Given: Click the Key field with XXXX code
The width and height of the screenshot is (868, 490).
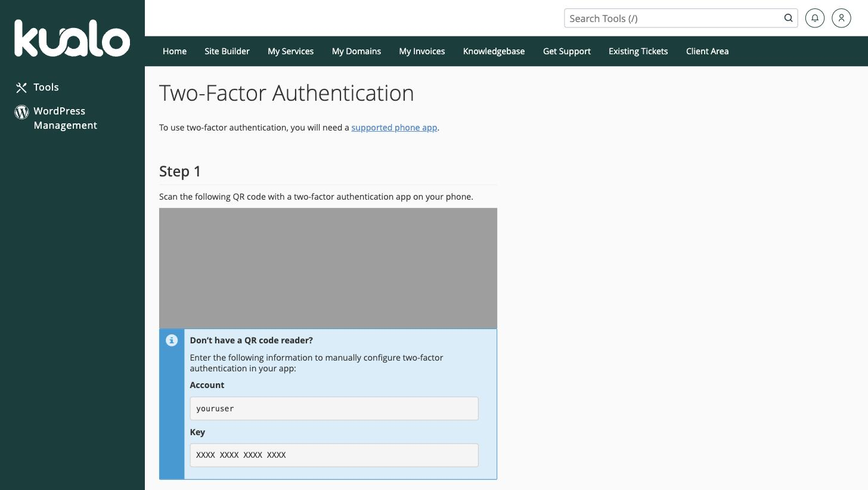Looking at the screenshot, I should click(x=334, y=455).
